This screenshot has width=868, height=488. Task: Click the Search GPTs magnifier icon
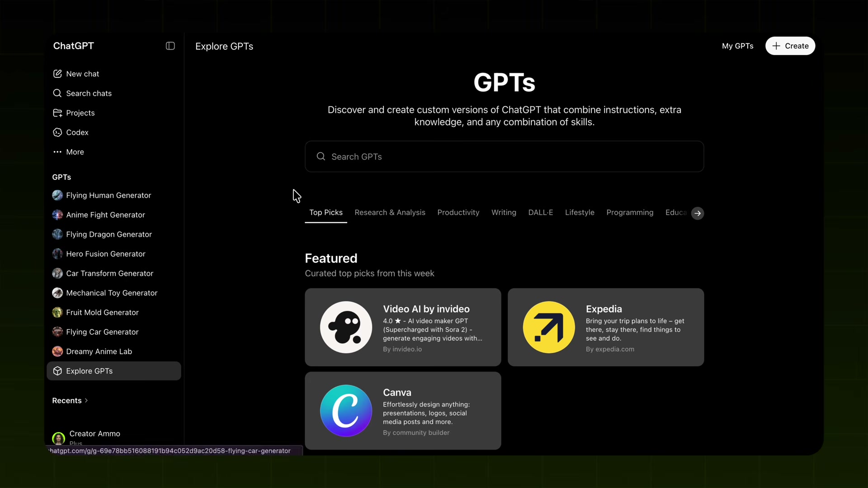(x=321, y=156)
